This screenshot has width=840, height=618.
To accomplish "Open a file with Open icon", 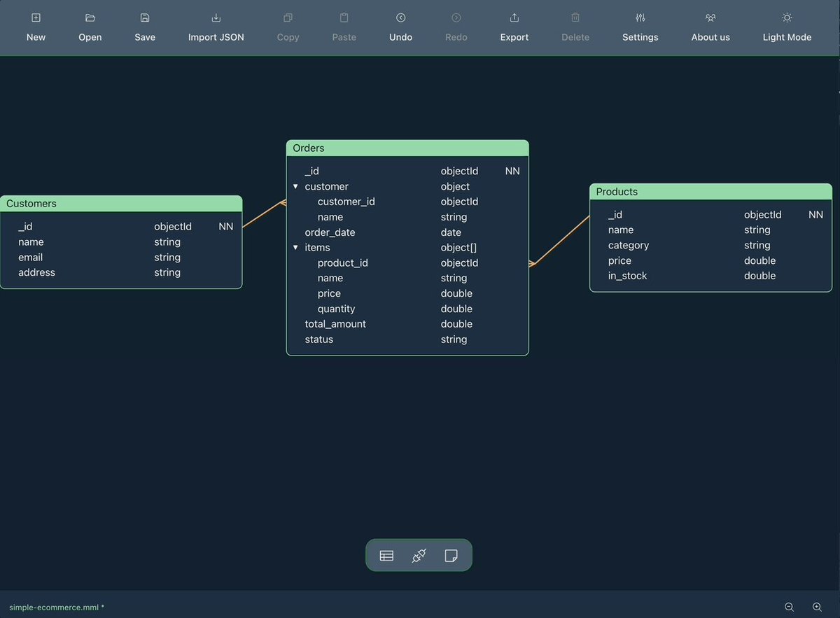I will (90, 17).
